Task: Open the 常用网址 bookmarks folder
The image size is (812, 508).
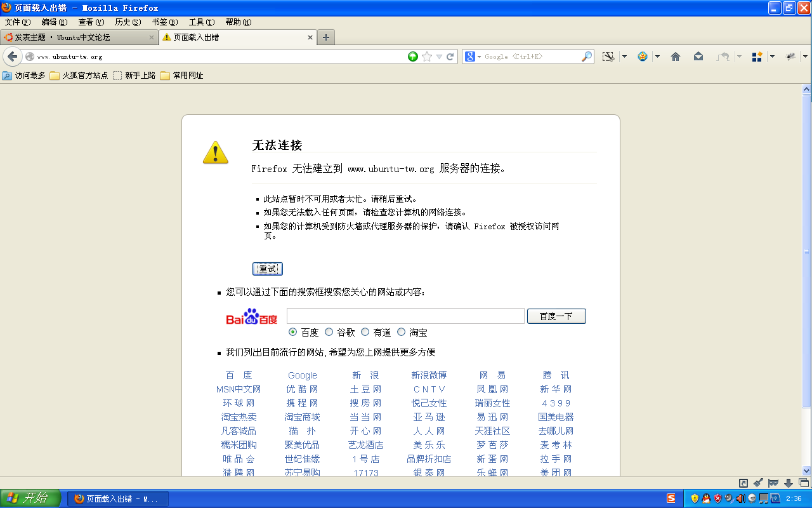Action: (181, 76)
